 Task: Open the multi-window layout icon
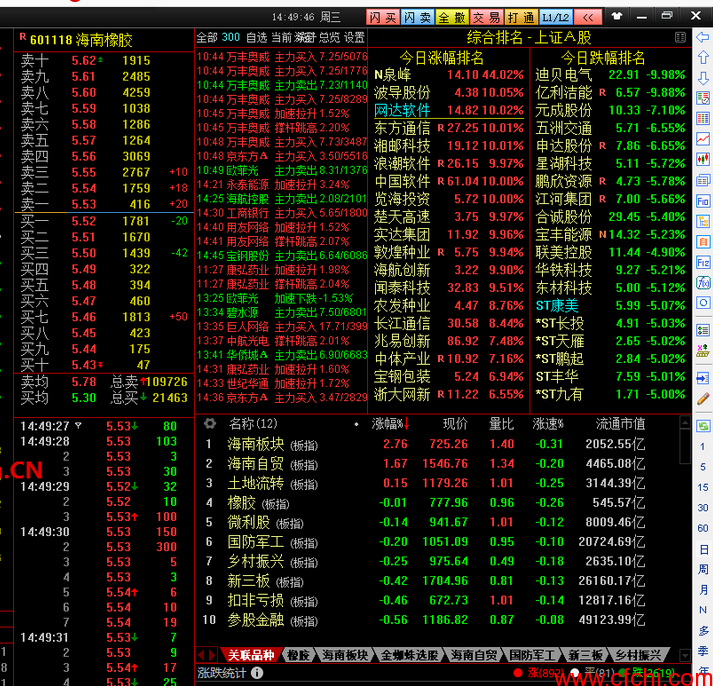click(703, 180)
